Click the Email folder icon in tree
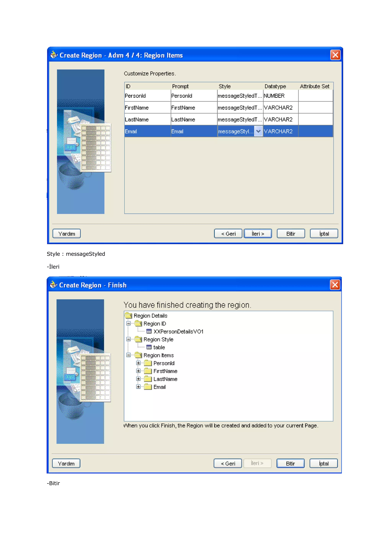This screenshot has width=392, height=555. coord(148,387)
